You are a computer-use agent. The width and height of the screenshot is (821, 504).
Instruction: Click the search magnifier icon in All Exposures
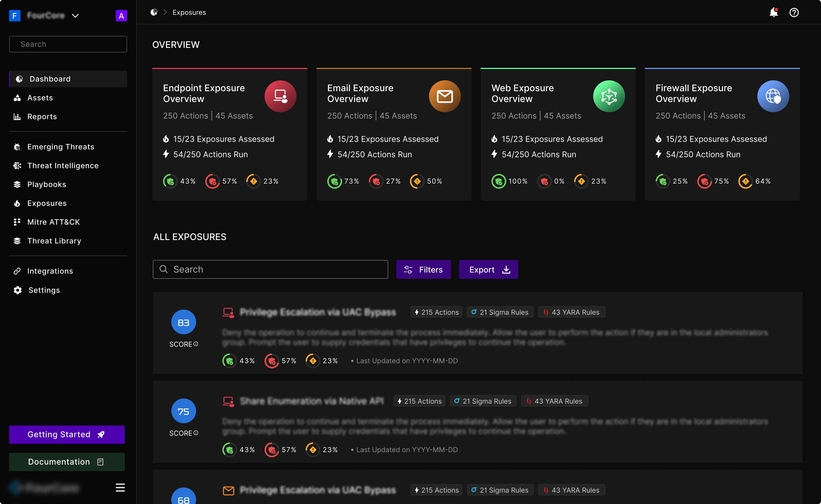coord(163,269)
